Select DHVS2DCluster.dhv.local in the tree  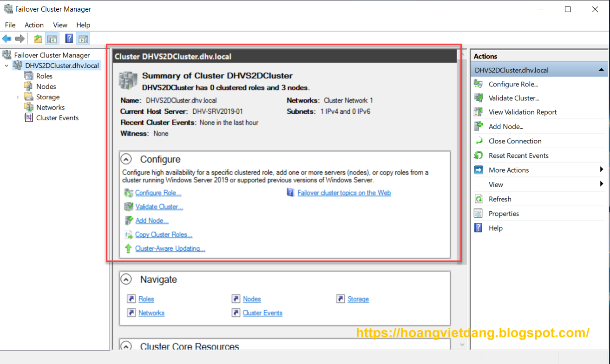tap(62, 65)
